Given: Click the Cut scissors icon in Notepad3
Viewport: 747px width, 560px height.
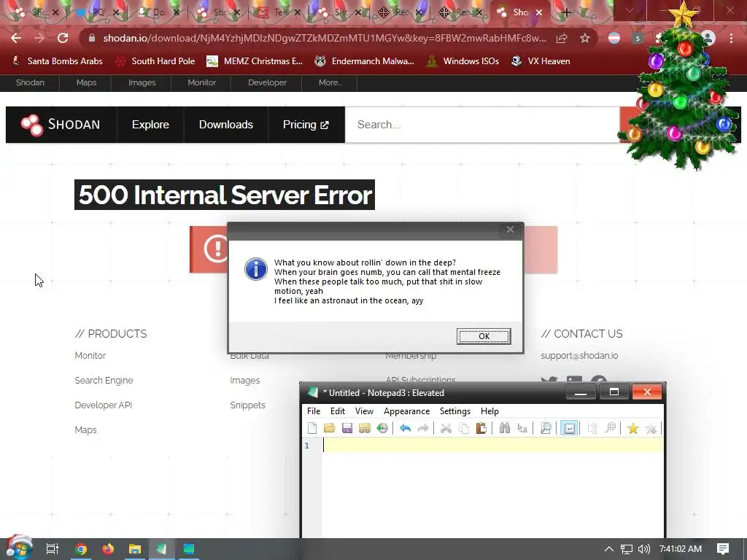Looking at the screenshot, I should pos(446,428).
